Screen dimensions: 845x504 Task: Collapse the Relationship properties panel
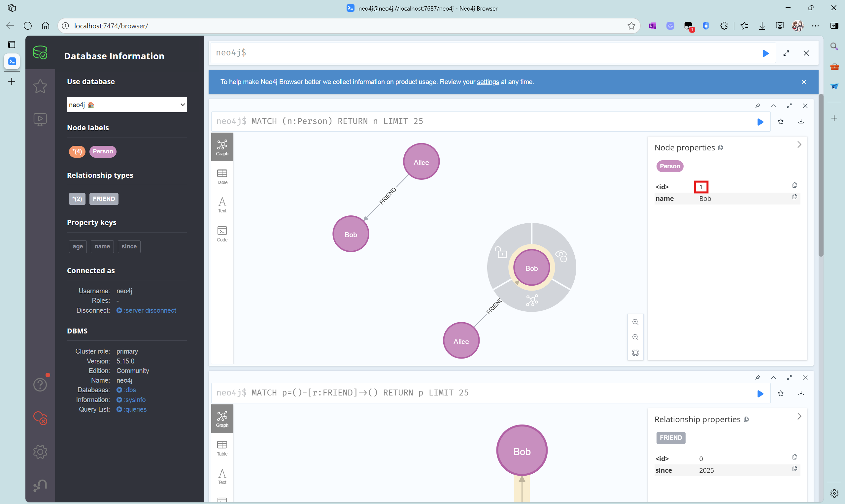click(799, 416)
